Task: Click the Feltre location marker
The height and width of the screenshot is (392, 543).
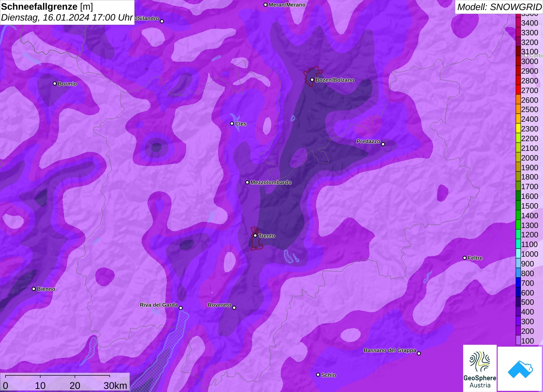Action: 465,258
